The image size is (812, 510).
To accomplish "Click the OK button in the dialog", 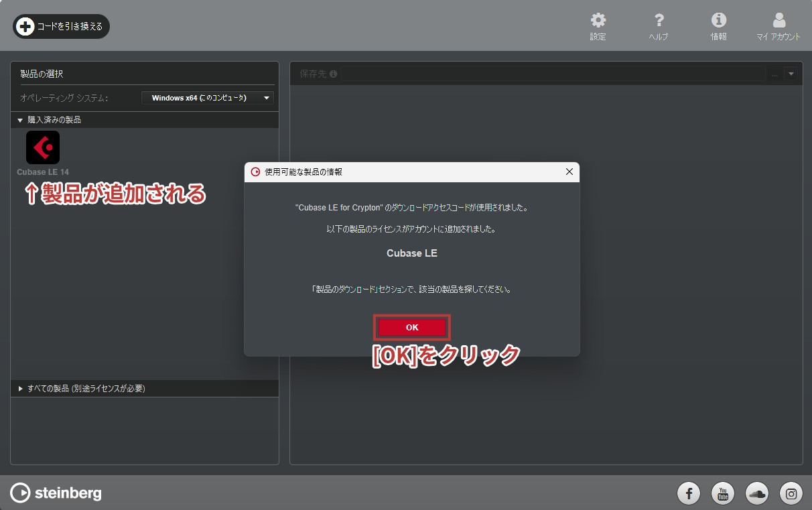I will pos(412,327).
